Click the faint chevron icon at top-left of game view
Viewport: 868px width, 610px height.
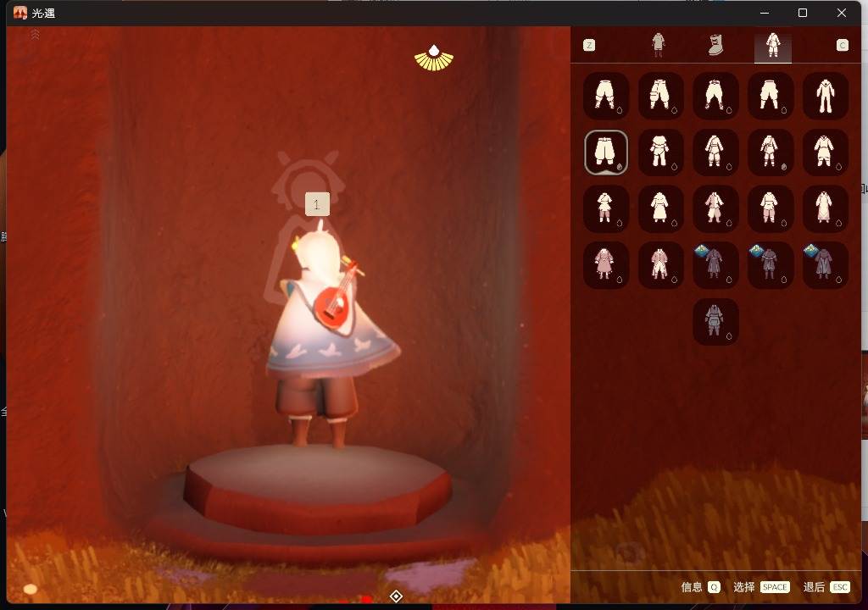point(35,35)
